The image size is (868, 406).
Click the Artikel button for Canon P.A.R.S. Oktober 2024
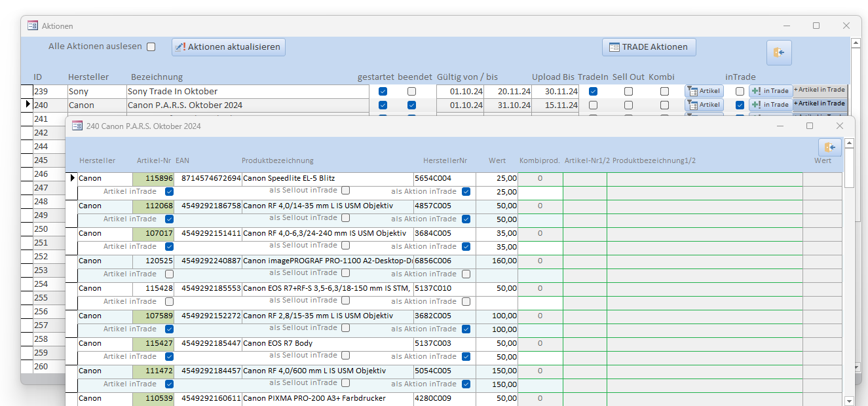pos(704,105)
